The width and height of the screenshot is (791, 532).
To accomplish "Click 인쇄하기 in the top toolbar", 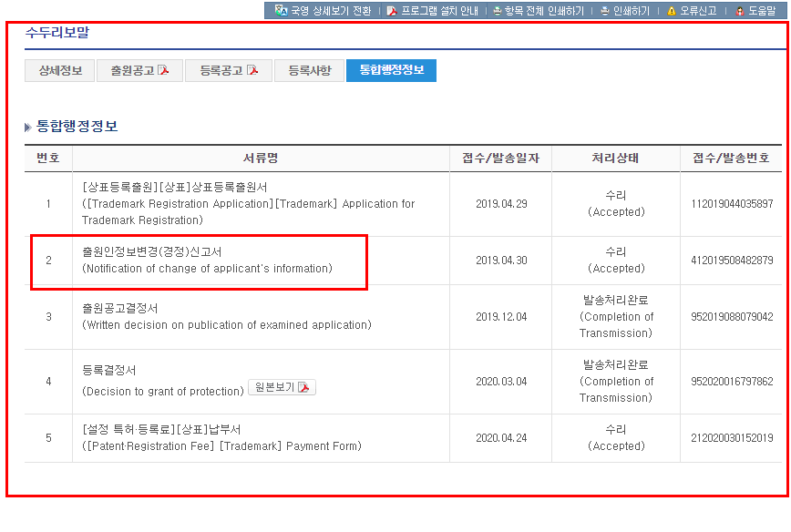I will [632, 11].
